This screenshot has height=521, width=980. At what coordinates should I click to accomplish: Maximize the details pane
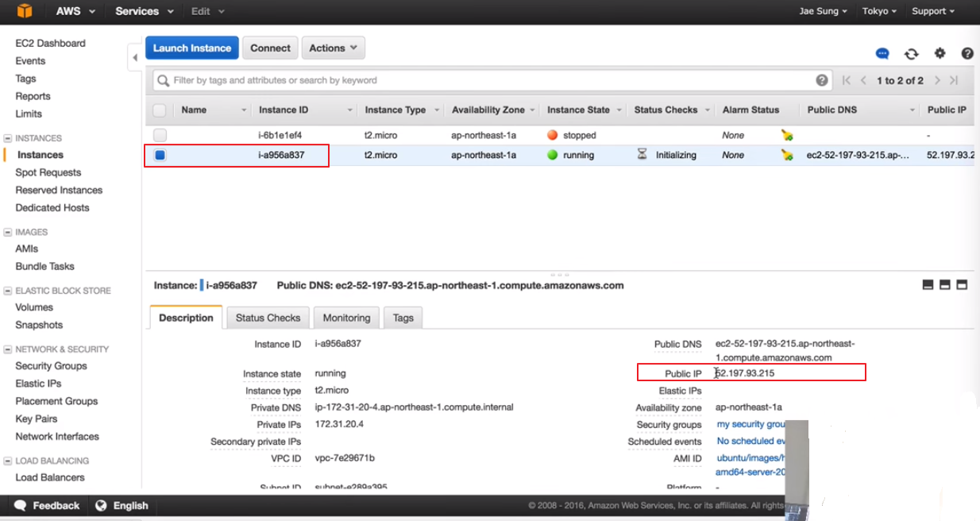[x=962, y=285]
